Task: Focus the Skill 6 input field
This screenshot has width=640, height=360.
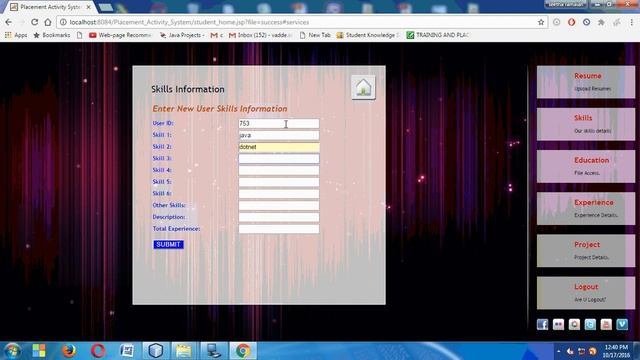Action: [x=279, y=193]
